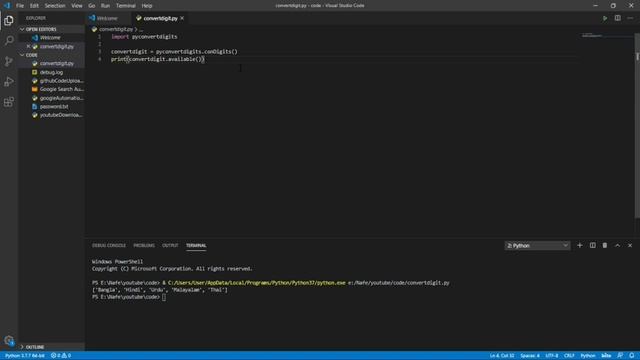Click the minimap code preview
The image size is (640, 360).
592,36
